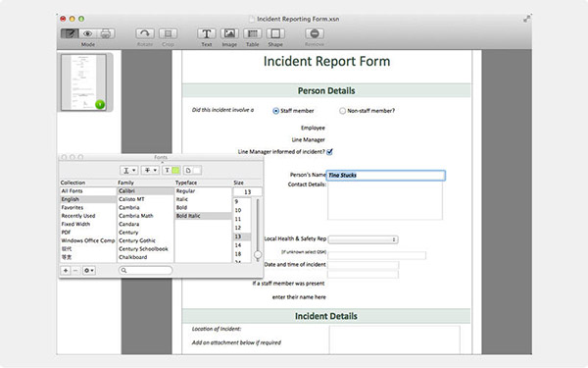Viewport: 588px width, 368px height.
Task: Choose the Cambria font family
Action: (145, 208)
